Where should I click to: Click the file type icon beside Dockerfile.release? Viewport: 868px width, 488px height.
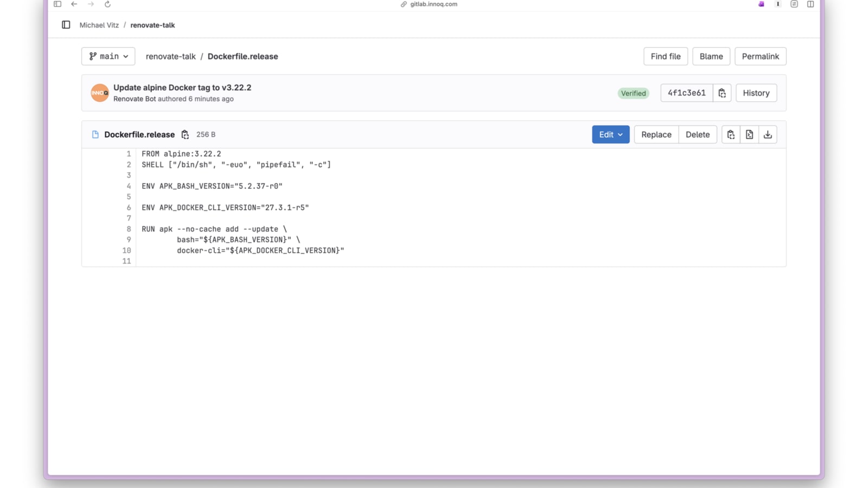tap(95, 134)
